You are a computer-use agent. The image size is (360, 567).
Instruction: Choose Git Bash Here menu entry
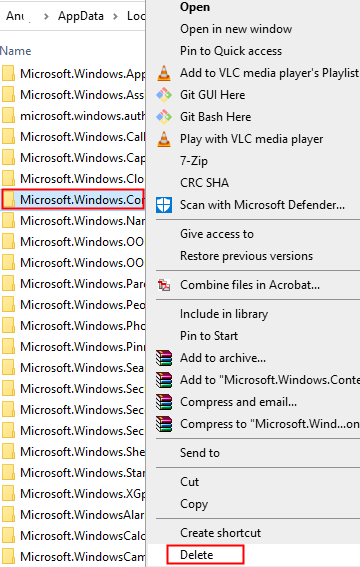click(215, 117)
